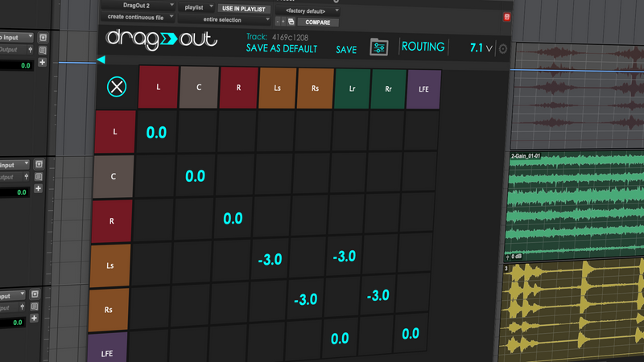The height and width of the screenshot is (362, 644).
Task: Click SAVE AS DEFAULT
Action: 282,49
